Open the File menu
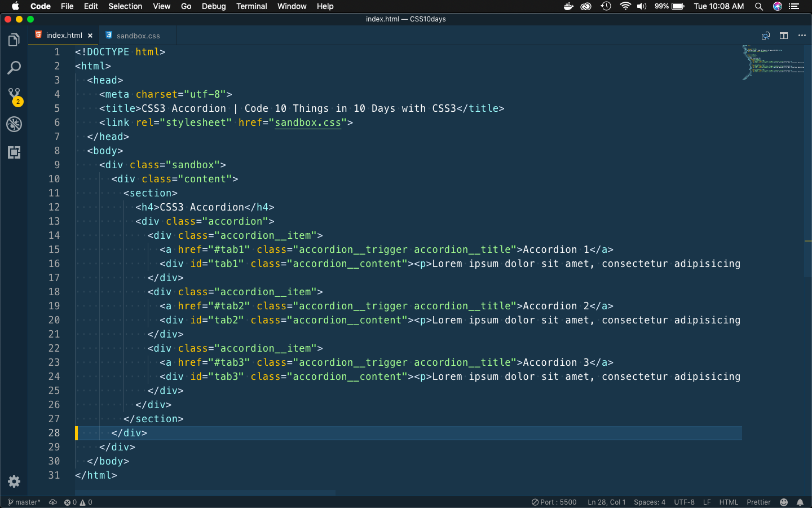 coord(67,6)
